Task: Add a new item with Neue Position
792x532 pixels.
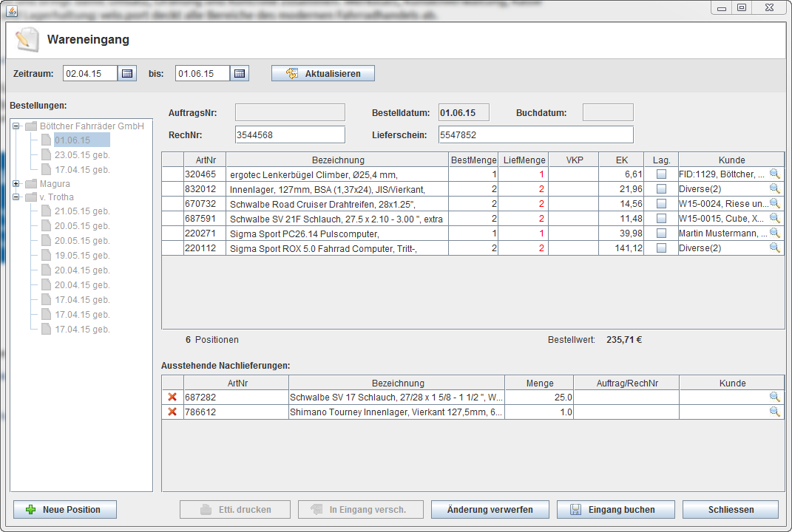Action: (x=66, y=510)
